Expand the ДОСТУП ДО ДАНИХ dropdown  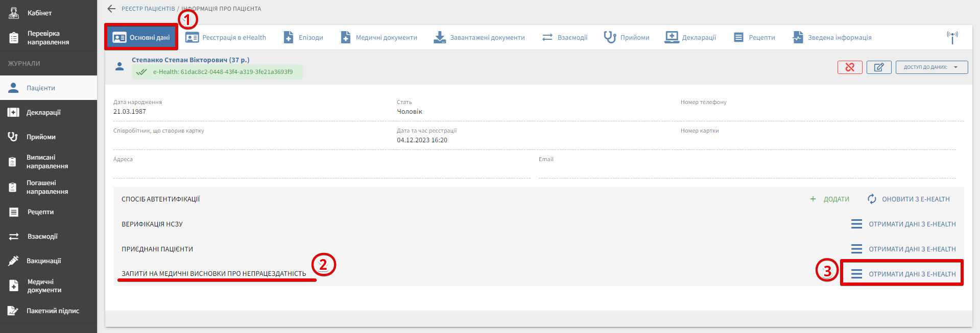coord(931,67)
